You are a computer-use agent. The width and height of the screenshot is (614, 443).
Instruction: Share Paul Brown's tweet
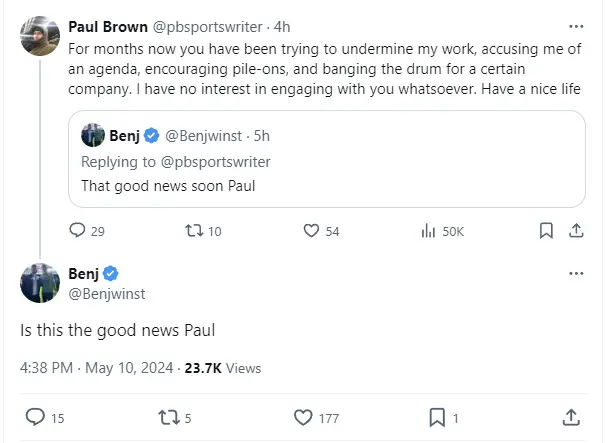pyautogui.click(x=576, y=231)
